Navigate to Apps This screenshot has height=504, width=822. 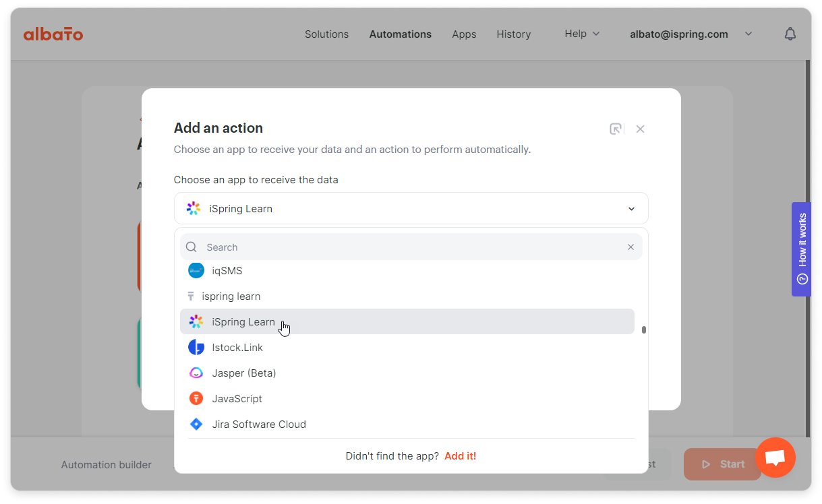click(464, 34)
